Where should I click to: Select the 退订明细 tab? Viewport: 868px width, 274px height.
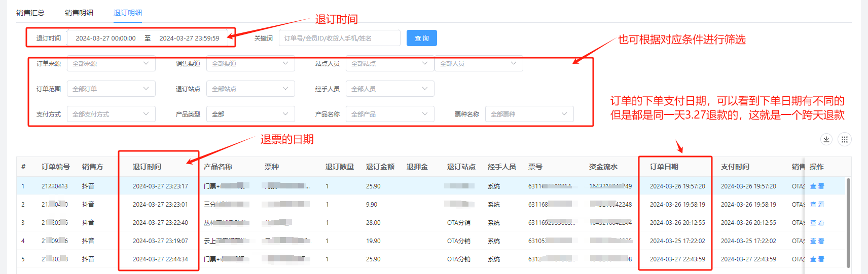(x=128, y=13)
